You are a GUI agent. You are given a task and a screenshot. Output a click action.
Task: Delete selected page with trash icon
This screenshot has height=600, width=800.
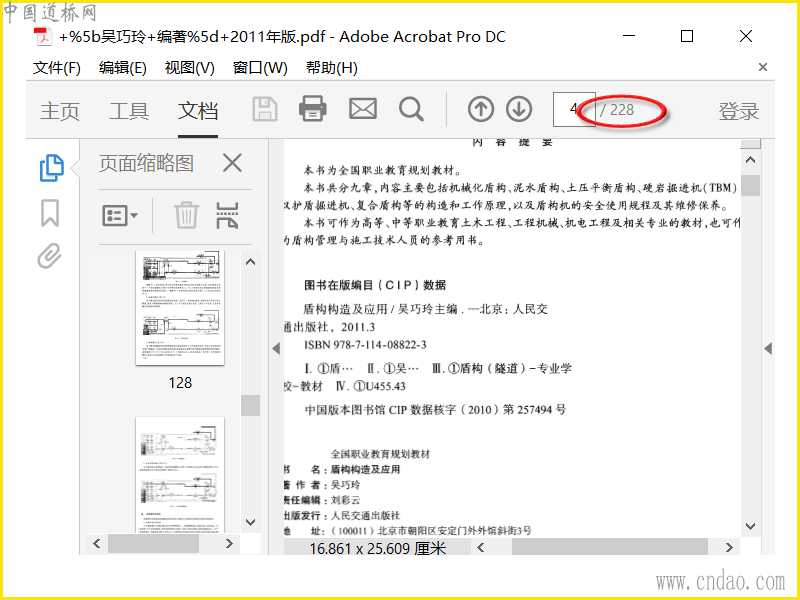coord(186,215)
